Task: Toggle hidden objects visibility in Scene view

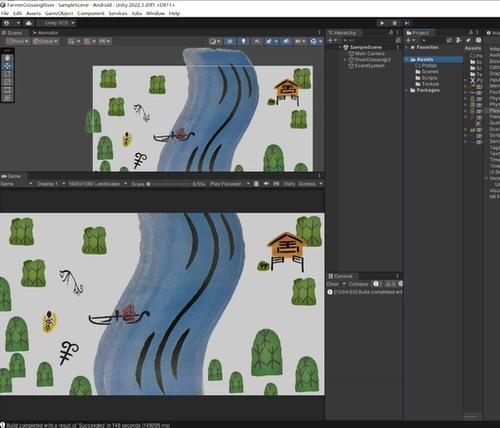Action: click(x=286, y=41)
